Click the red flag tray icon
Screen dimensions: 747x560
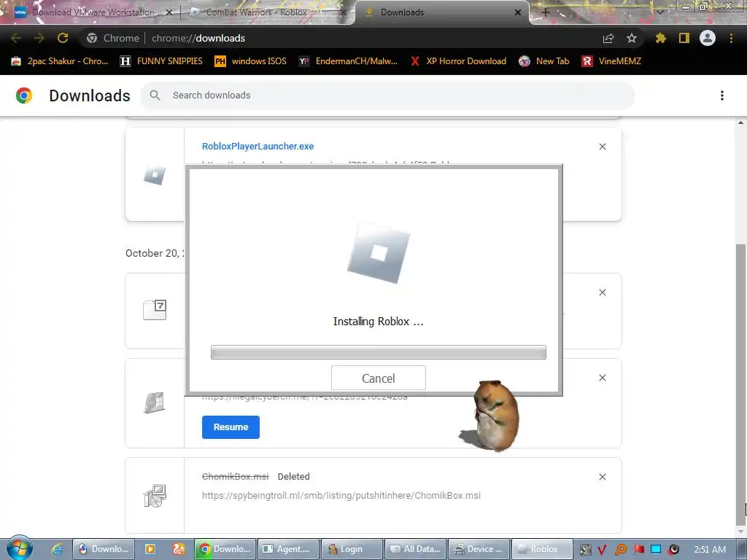[638, 550]
